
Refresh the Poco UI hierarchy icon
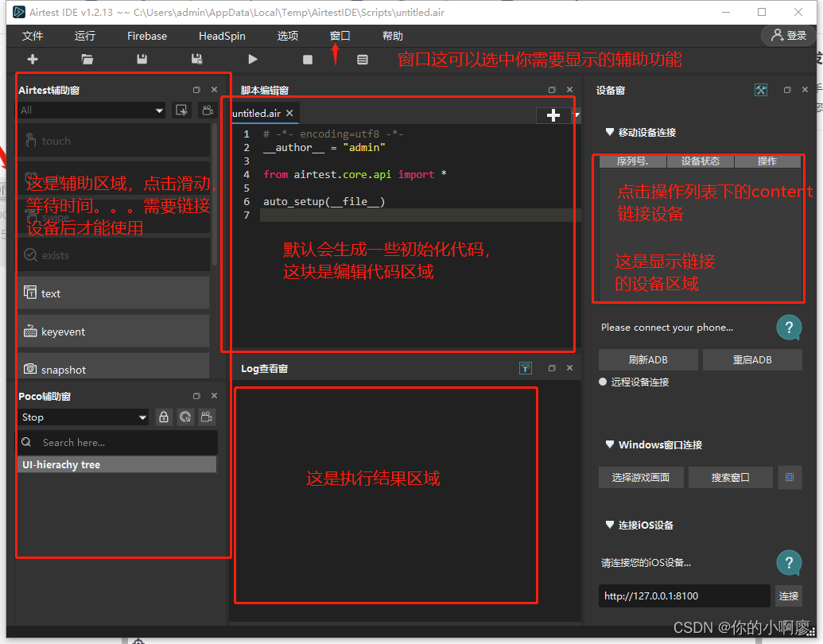click(184, 417)
